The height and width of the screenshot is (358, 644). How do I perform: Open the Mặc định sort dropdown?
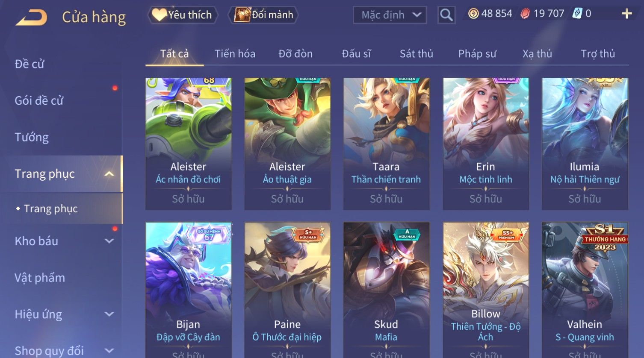click(x=390, y=15)
